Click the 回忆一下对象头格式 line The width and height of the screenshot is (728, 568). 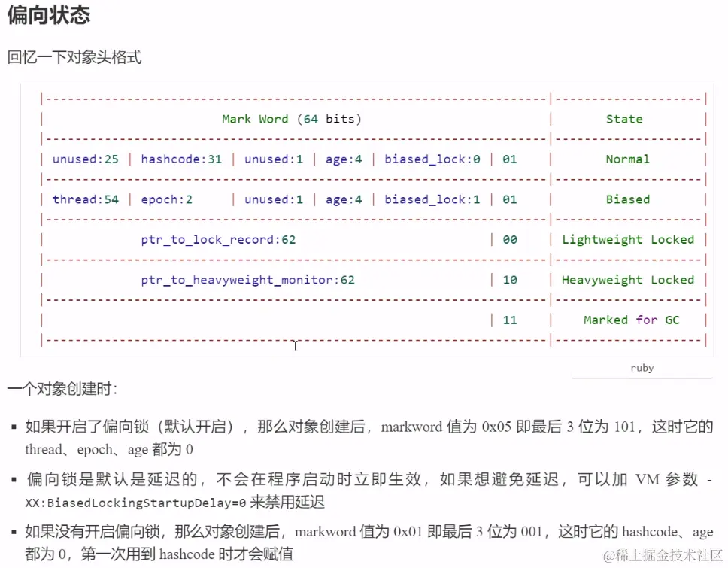74,57
